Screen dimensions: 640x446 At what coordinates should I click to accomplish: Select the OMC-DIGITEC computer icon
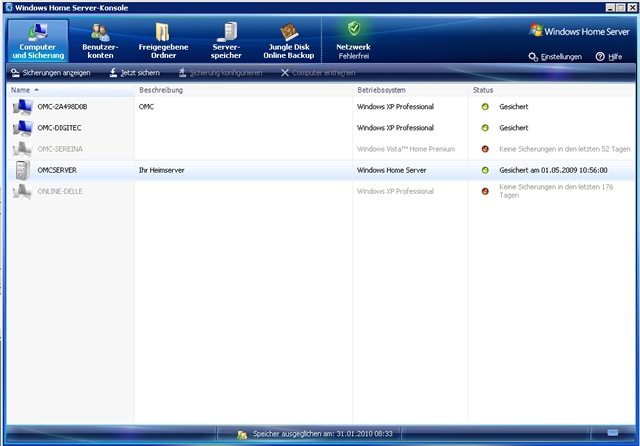tap(22, 128)
